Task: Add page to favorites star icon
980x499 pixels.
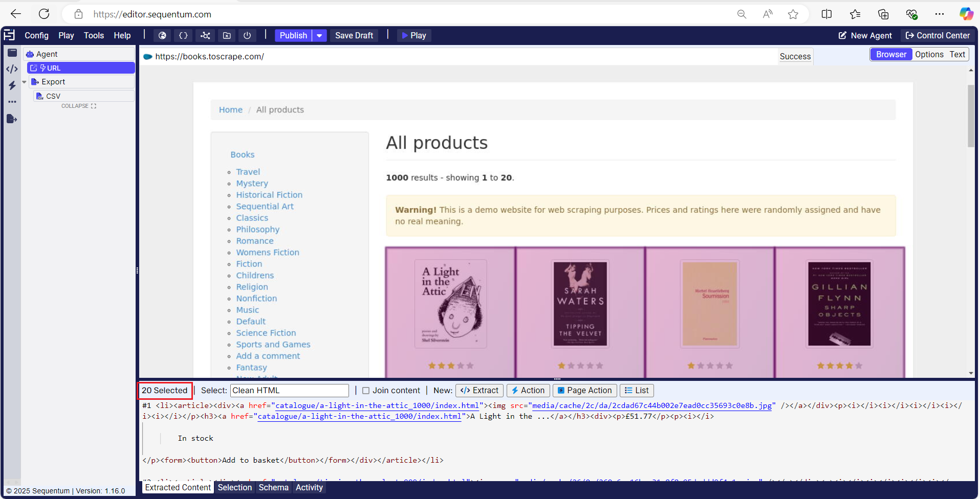Action: (793, 14)
